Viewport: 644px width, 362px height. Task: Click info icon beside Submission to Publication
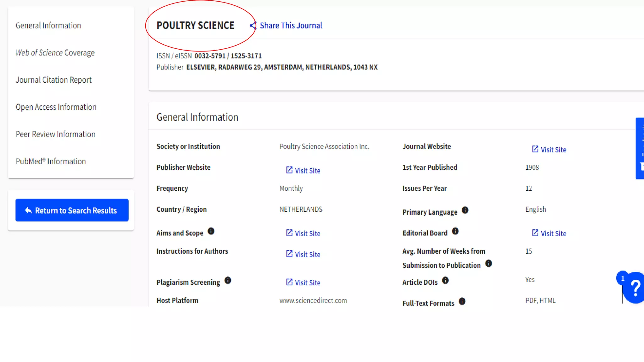pos(488,263)
